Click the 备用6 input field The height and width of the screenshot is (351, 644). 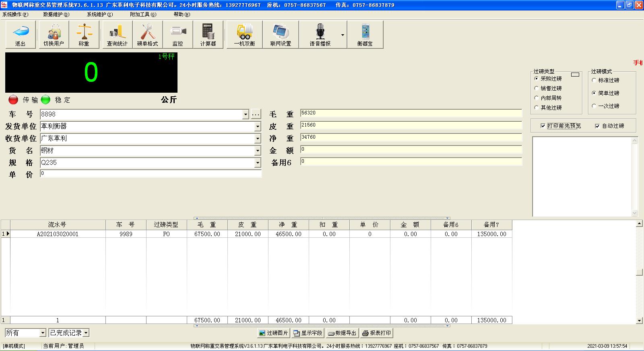pyautogui.click(x=411, y=162)
